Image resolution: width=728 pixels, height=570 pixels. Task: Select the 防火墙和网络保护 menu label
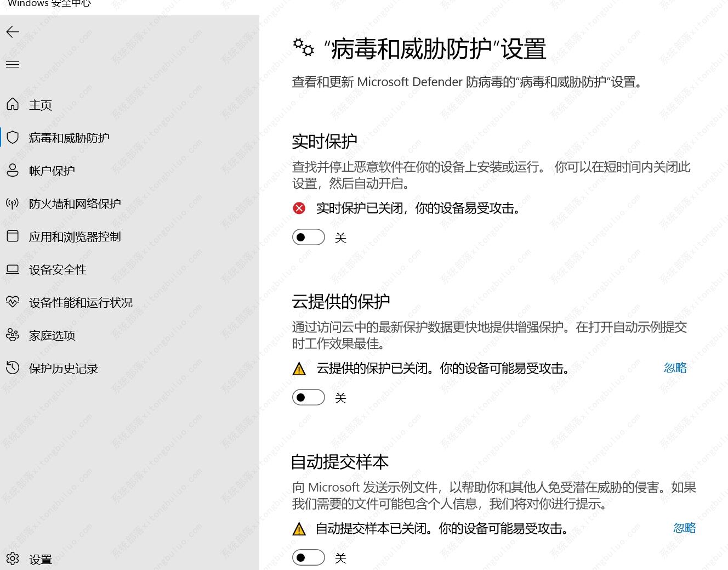click(75, 204)
